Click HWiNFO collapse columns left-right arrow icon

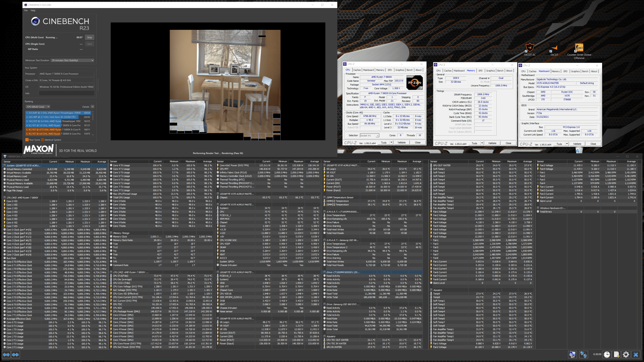7,354
